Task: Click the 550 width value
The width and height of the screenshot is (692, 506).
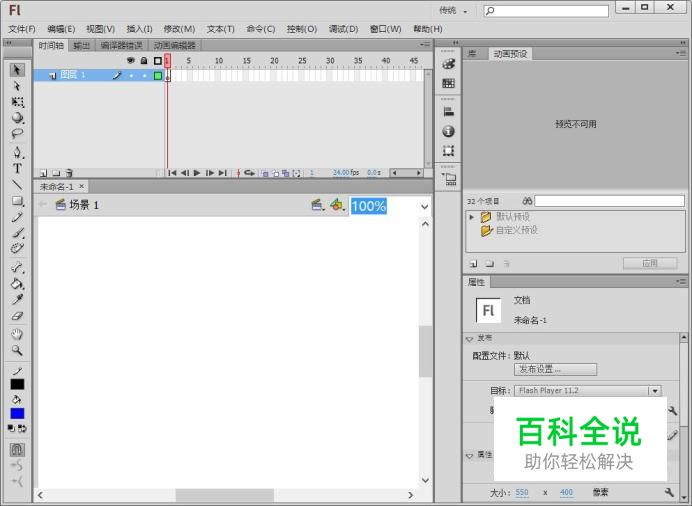Action: coord(522,492)
